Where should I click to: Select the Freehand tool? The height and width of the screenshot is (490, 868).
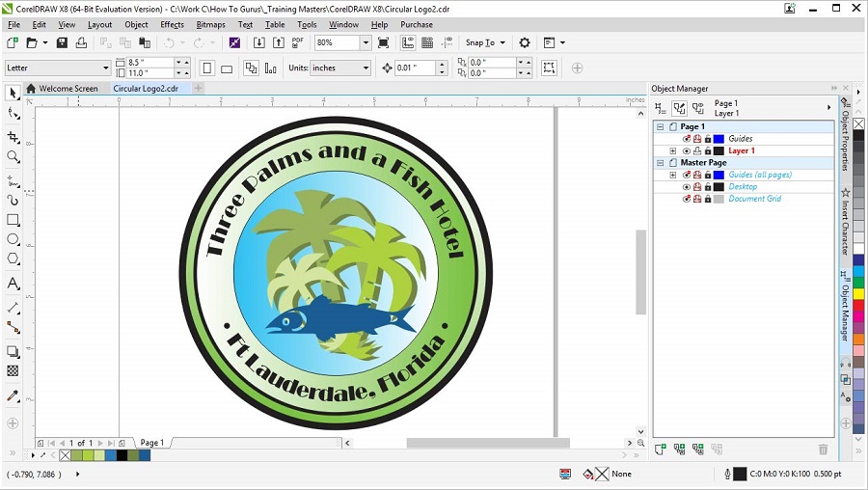(14, 180)
